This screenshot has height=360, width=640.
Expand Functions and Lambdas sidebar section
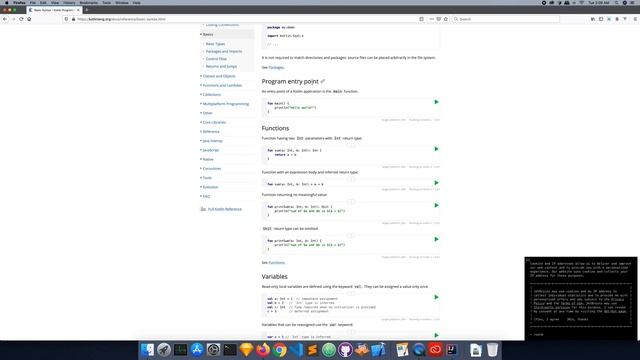[222, 85]
